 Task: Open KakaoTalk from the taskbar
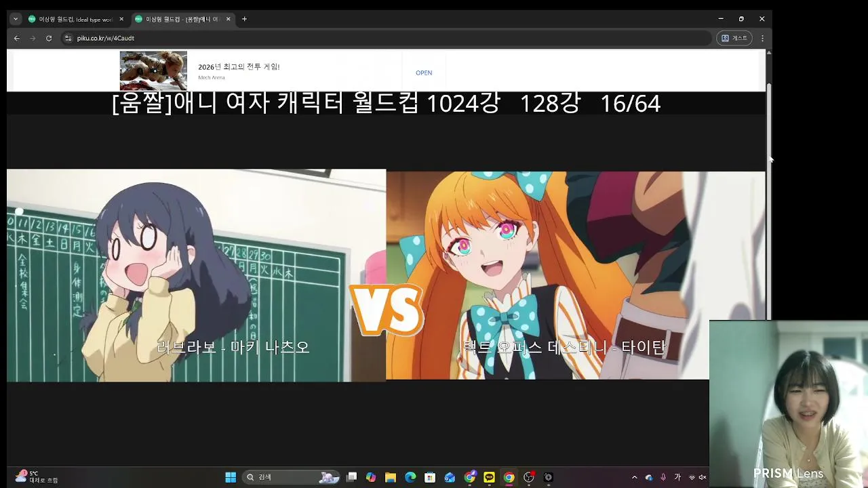coord(489,477)
